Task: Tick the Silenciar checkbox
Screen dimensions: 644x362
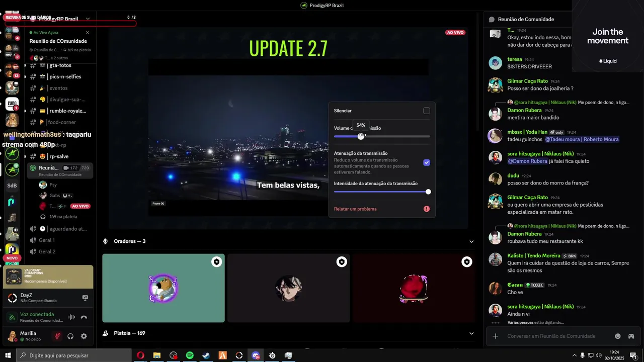Action: point(427,111)
